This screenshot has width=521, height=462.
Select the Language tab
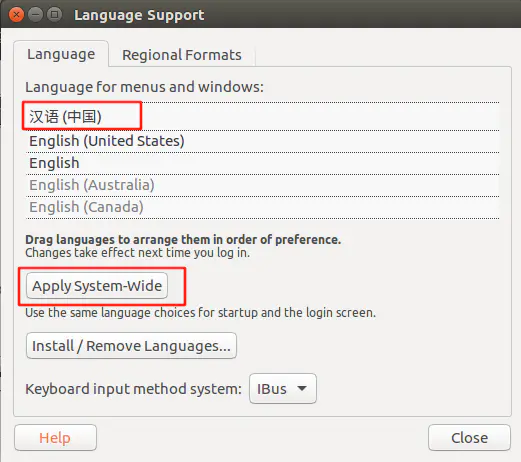pos(61,54)
